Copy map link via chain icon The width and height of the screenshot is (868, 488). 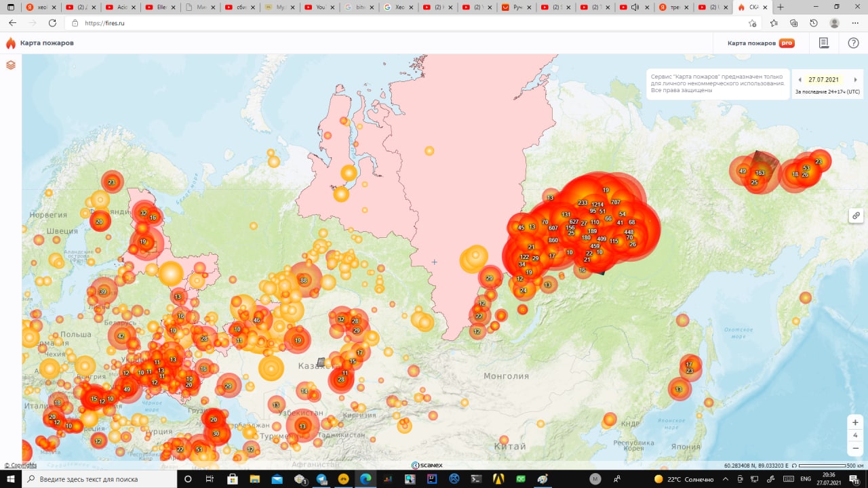pyautogui.click(x=856, y=216)
